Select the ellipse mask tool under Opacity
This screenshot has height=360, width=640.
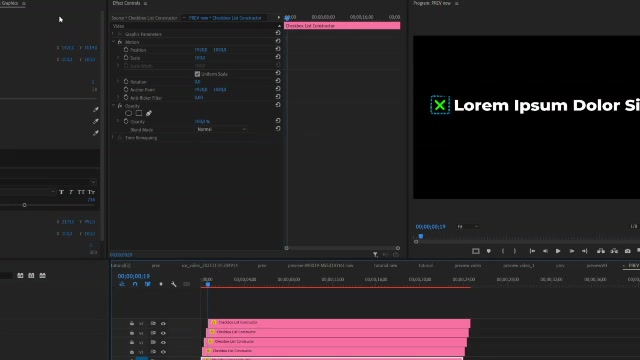click(129, 113)
